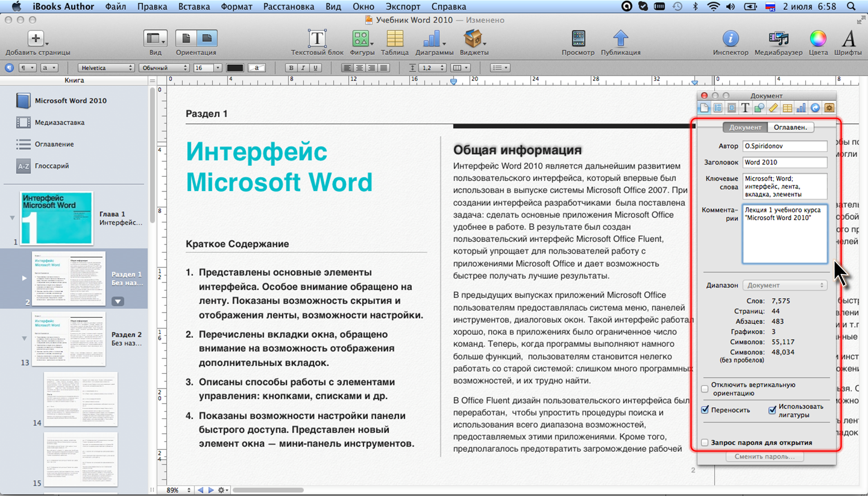
Task: Uncheck Использовать лигатуры checkbox
Action: click(772, 410)
